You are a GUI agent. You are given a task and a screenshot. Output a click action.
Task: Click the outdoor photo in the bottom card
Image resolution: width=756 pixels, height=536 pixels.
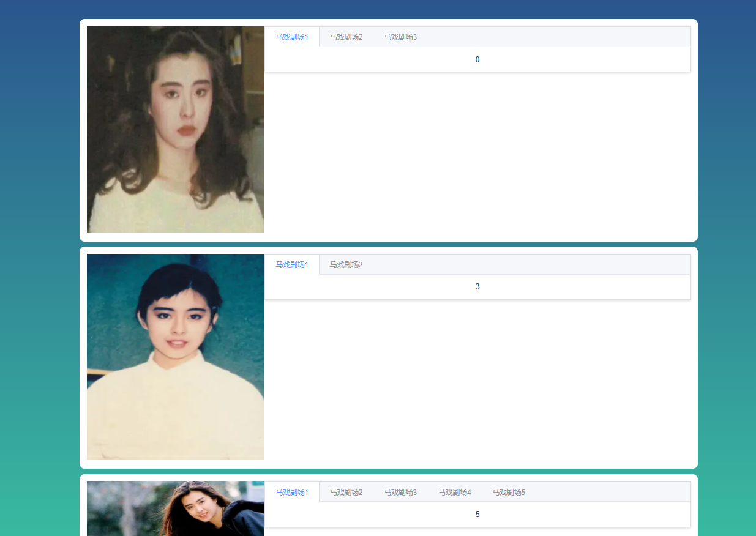[176, 508]
